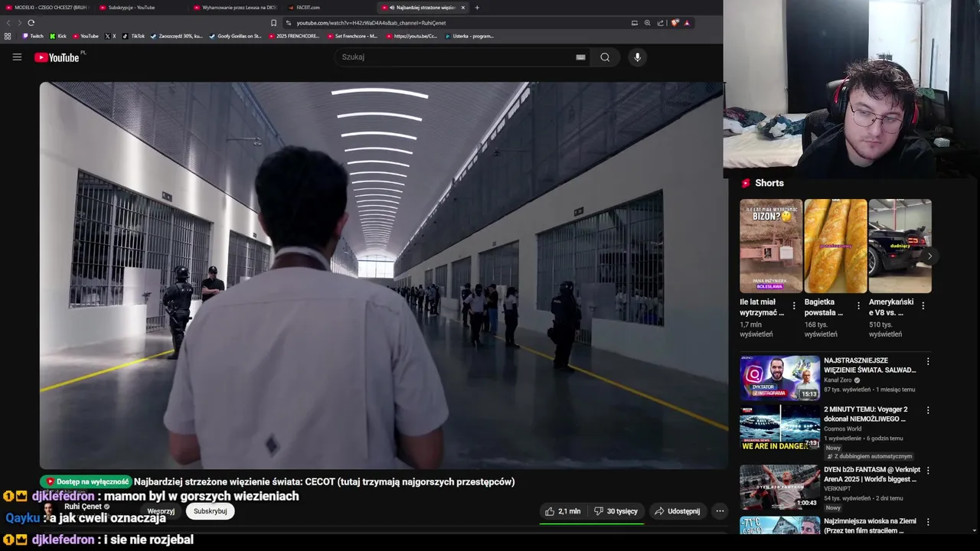Open options for the 2 MINUTY TEMU Voyager video
This screenshot has height=551, width=980.
click(928, 410)
